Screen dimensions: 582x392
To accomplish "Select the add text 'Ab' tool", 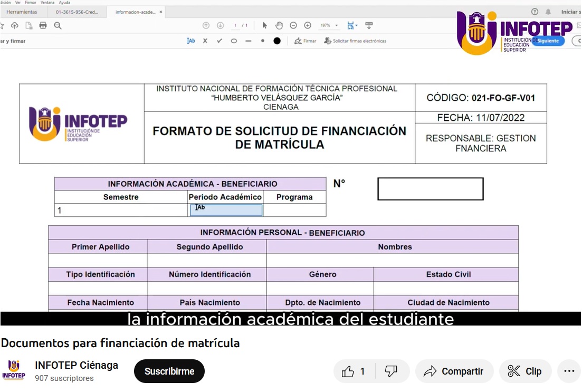I will point(191,41).
